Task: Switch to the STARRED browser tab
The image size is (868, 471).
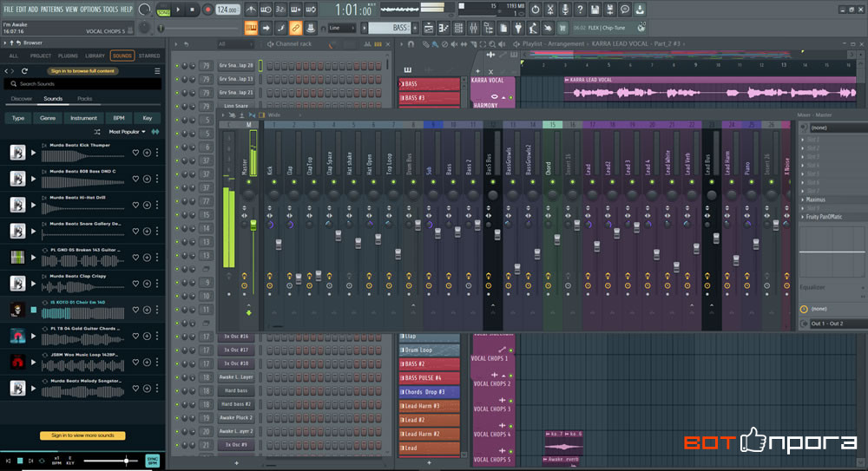Action: (x=149, y=56)
